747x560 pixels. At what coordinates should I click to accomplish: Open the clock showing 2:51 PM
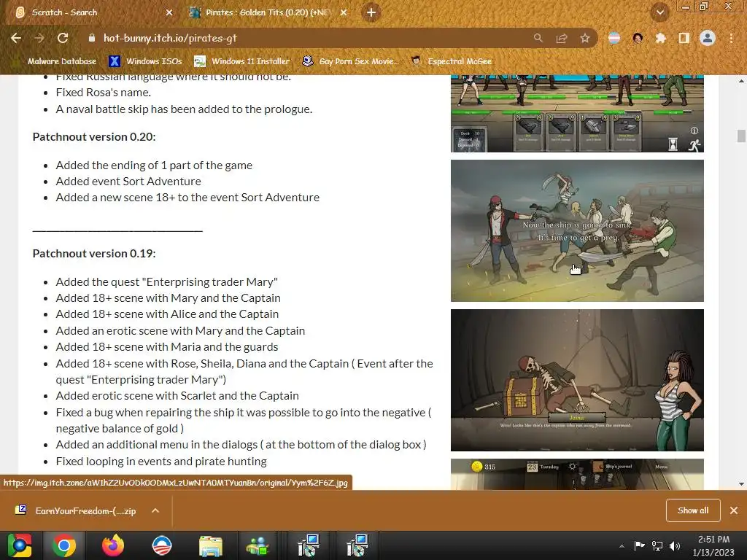coord(713,545)
